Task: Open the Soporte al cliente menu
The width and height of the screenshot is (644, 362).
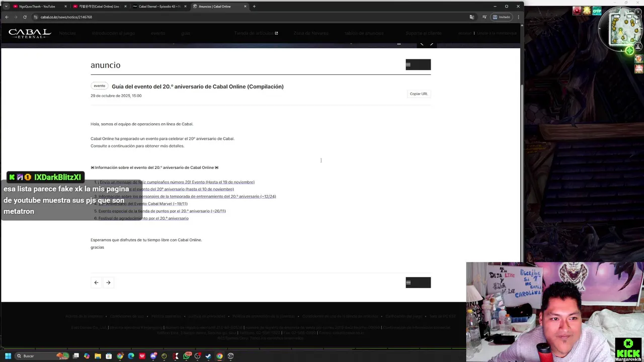Action: point(424,33)
